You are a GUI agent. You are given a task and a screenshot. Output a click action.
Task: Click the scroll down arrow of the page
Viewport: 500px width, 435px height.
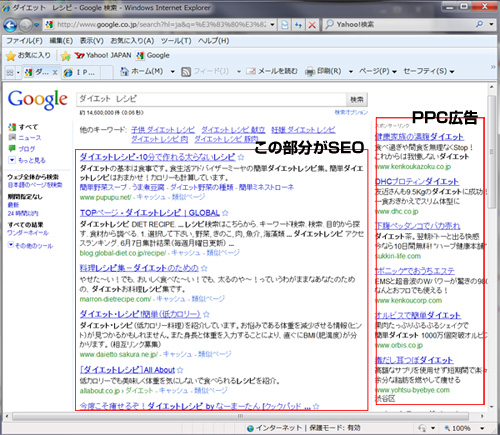tap(492, 407)
